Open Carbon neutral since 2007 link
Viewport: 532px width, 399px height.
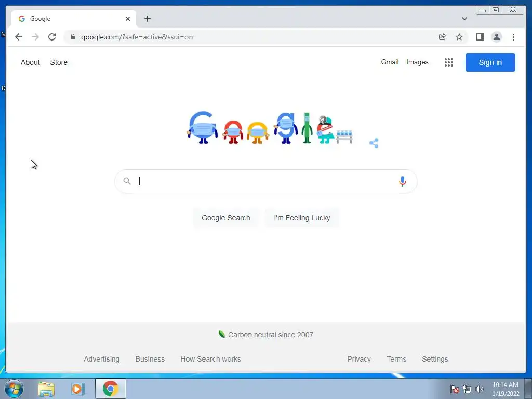click(x=270, y=335)
